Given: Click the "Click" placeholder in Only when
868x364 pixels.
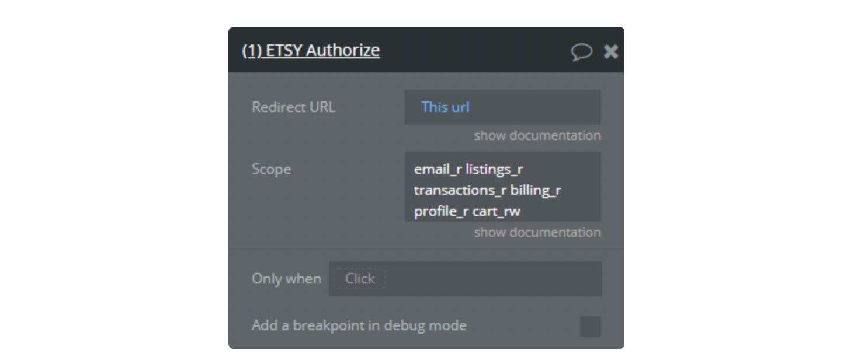Looking at the screenshot, I should pos(359,279).
